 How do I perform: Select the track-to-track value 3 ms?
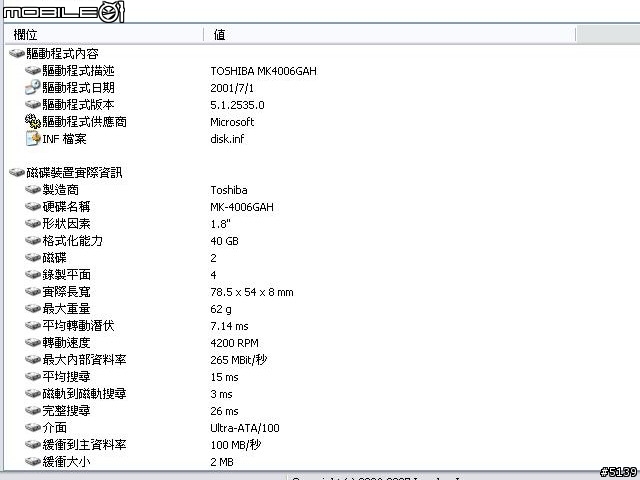coord(221,394)
